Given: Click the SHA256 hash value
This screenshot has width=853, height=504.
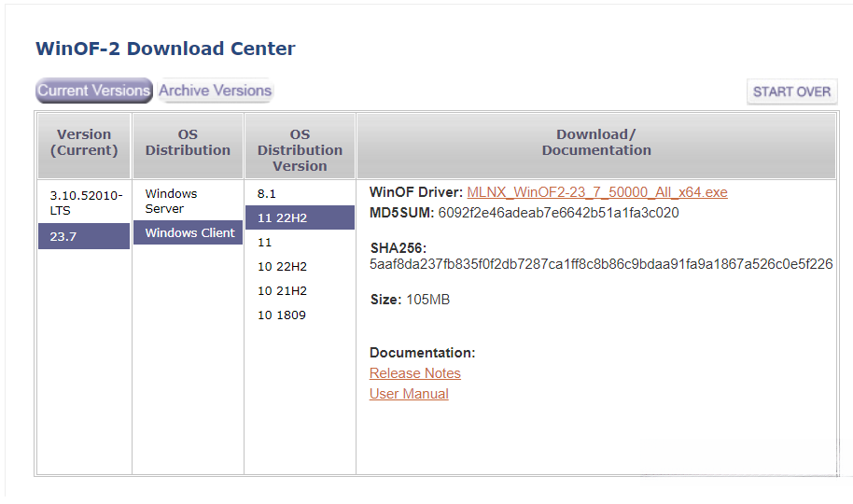Looking at the screenshot, I should pyautogui.click(x=601, y=264).
